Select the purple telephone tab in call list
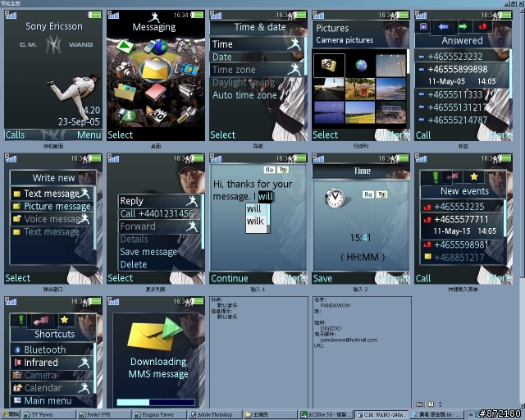525x420 pixels. pos(423,26)
